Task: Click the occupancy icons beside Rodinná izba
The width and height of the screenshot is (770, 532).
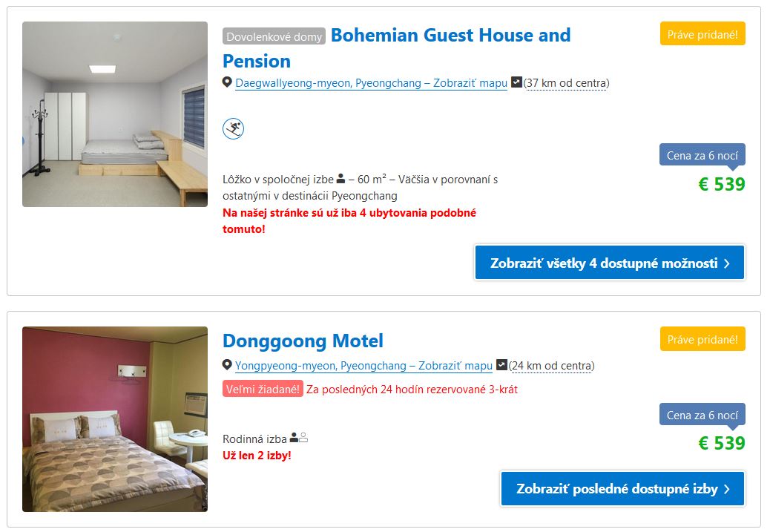Action: click(x=298, y=438)
